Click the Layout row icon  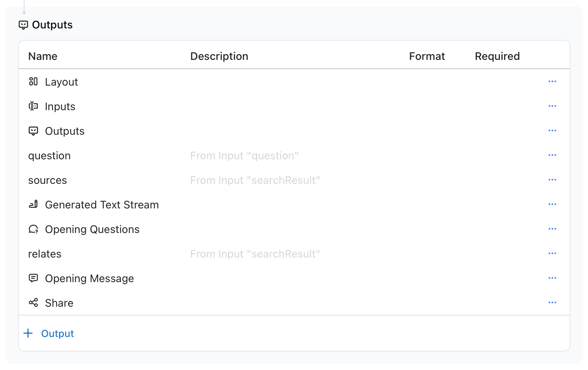tap(33, 81)
